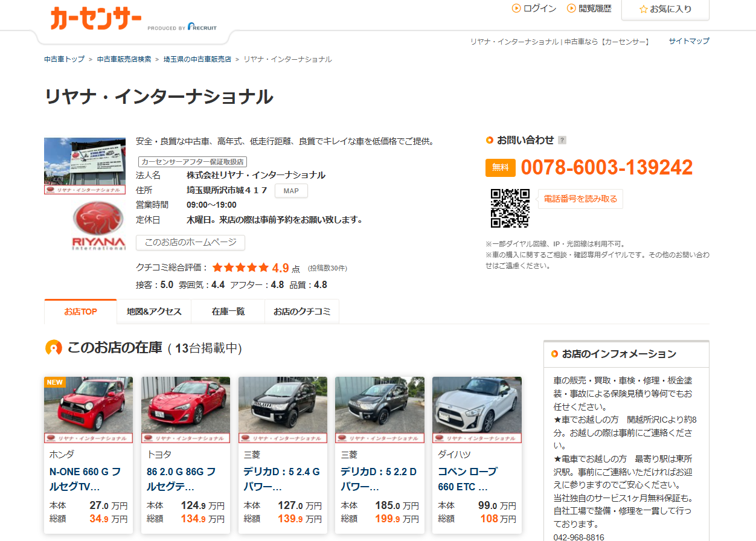Click the NEW badge on the N-ONE card

[55, 382]
